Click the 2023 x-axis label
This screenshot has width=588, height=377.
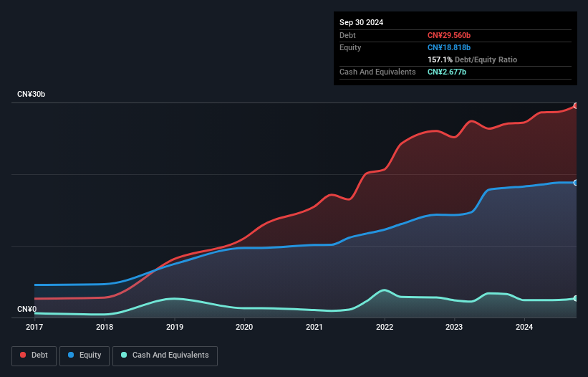[454, 327]
